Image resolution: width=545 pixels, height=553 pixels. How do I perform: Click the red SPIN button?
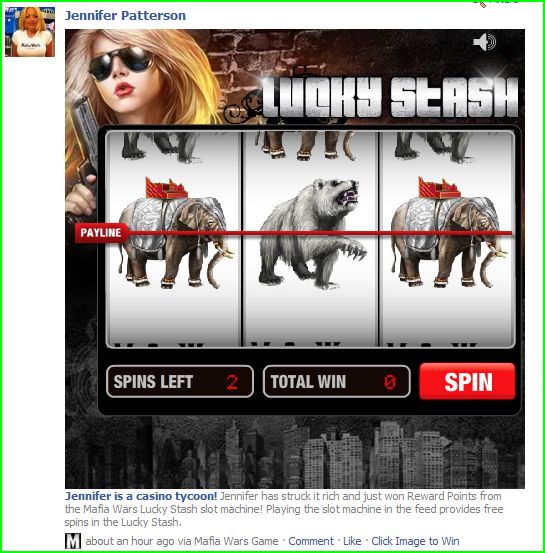(x=467, y=382)
